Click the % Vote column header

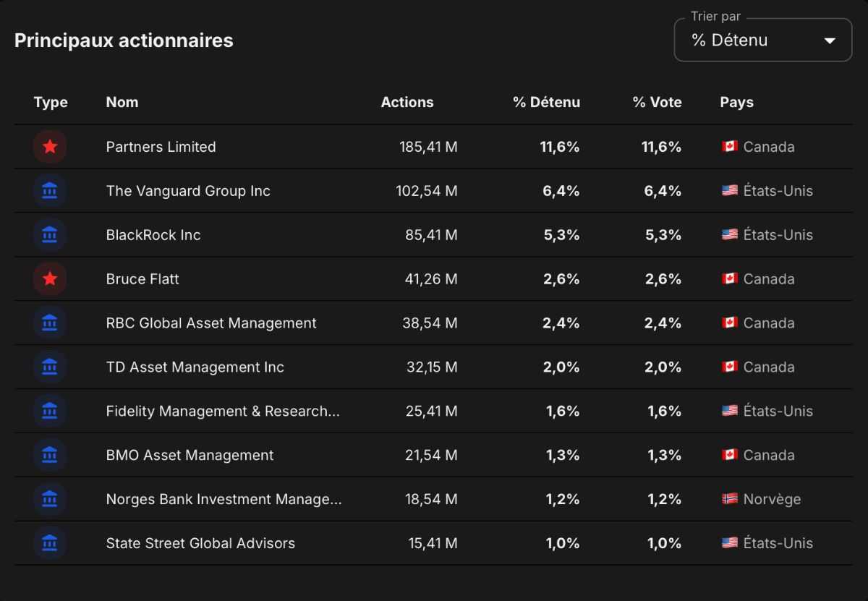tap(657, 102)
